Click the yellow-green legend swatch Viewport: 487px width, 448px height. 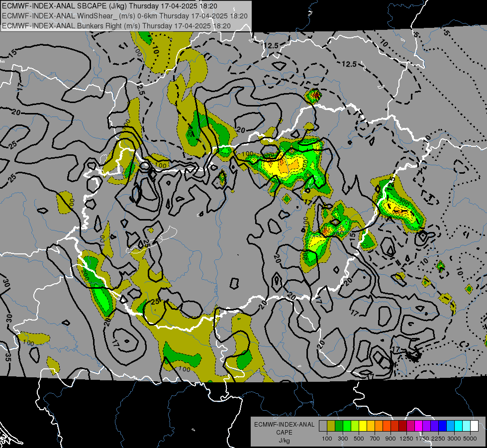355,426
